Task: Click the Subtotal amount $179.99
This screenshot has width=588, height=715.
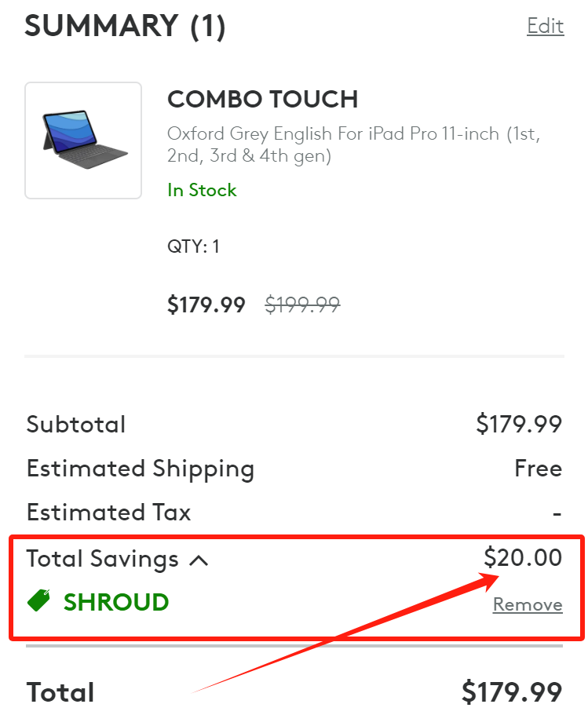Action: (519, 424)
